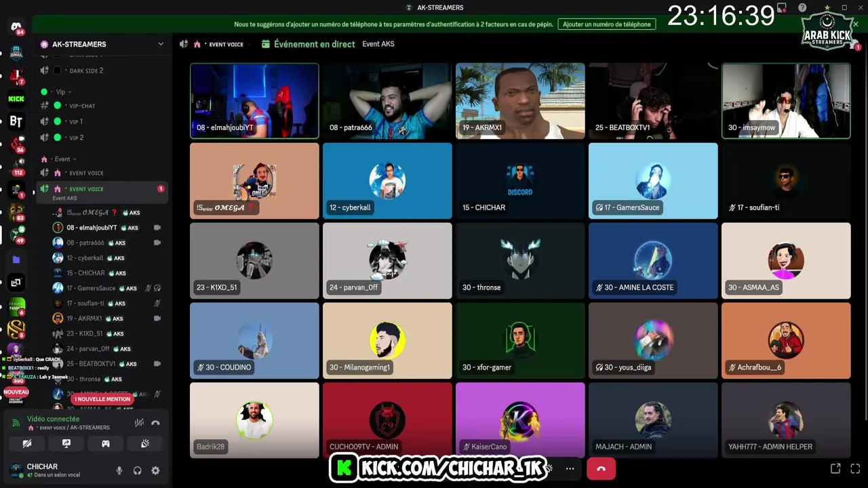
Task: Open the Discord home direct messages icon
Action: [x=16, y=26]
